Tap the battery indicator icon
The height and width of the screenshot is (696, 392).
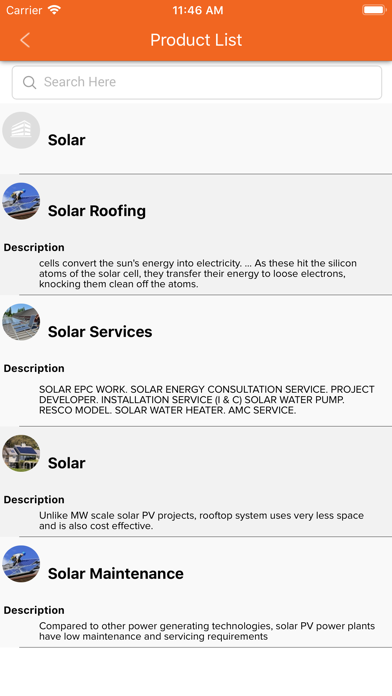coord(374,10)
